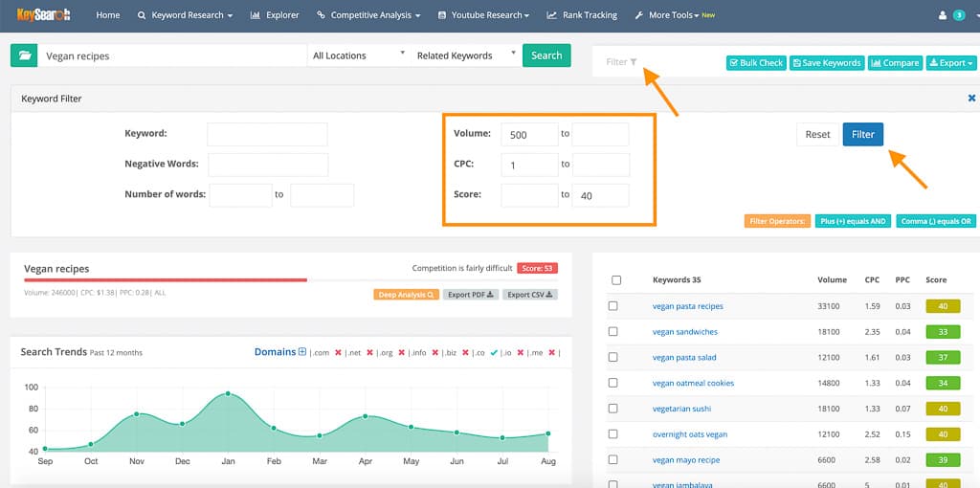Click the Keyword filter input field
Image resolution: width=980 pixels, height=488 pixels.
(268, 134)
